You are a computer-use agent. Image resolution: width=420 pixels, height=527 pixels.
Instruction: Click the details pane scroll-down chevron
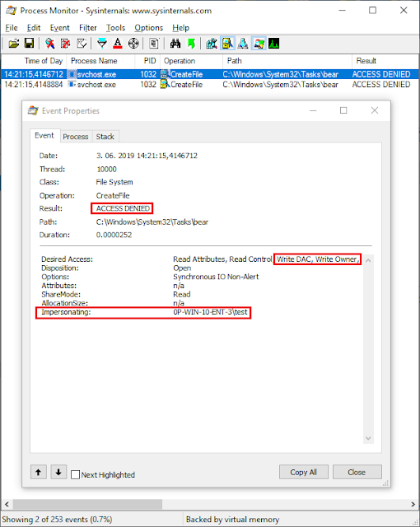click(368, 438)
